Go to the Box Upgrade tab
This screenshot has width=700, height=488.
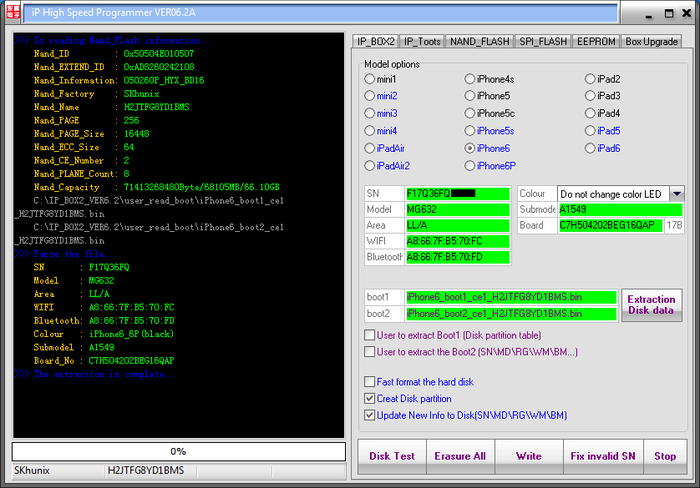pyautogui.click(x=651, y=41)
